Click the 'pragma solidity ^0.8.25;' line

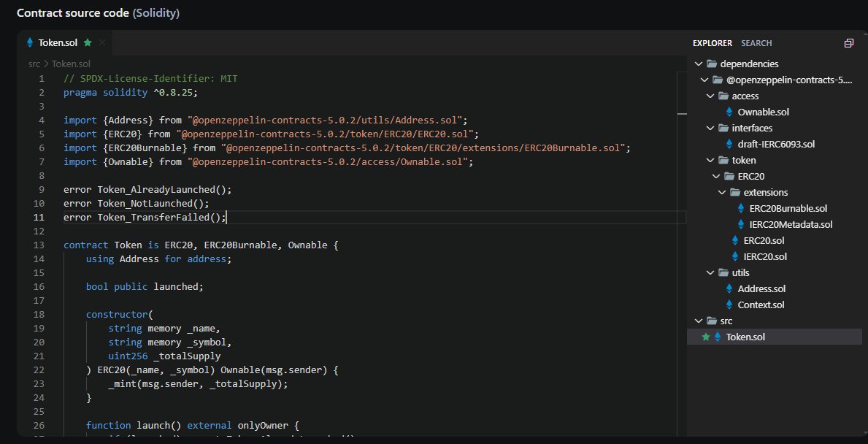[131, 93]
